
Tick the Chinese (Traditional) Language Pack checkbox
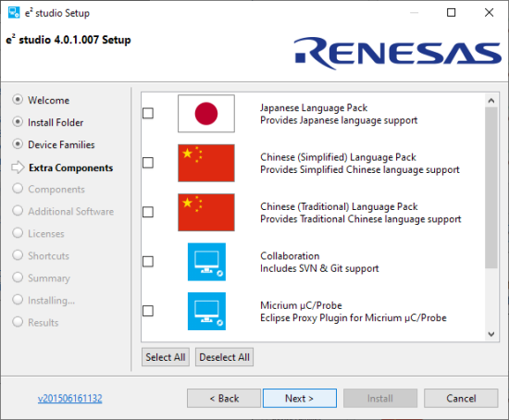click(148, 212)
